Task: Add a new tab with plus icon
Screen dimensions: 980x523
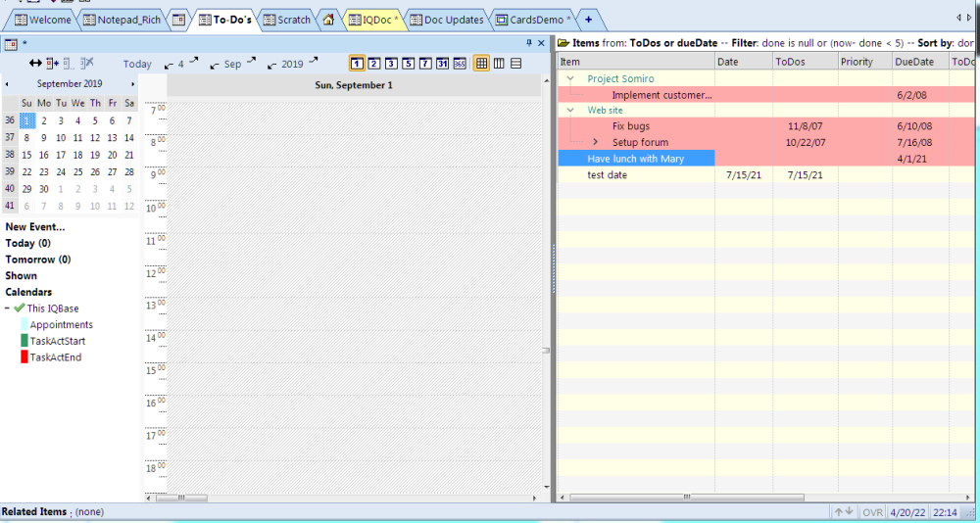Action: [x=588, y=20]
